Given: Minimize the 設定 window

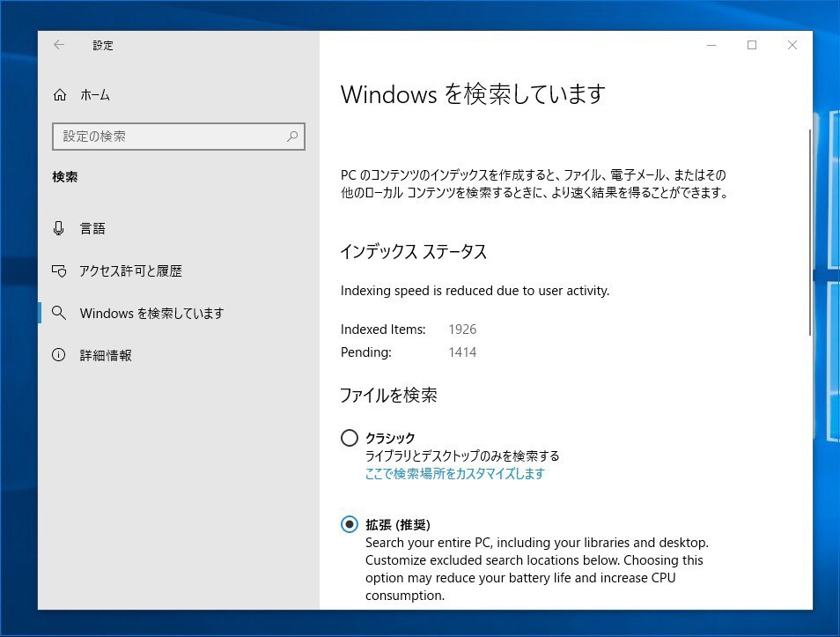Looking at the screenshot, I should click(x=711, y=45).
